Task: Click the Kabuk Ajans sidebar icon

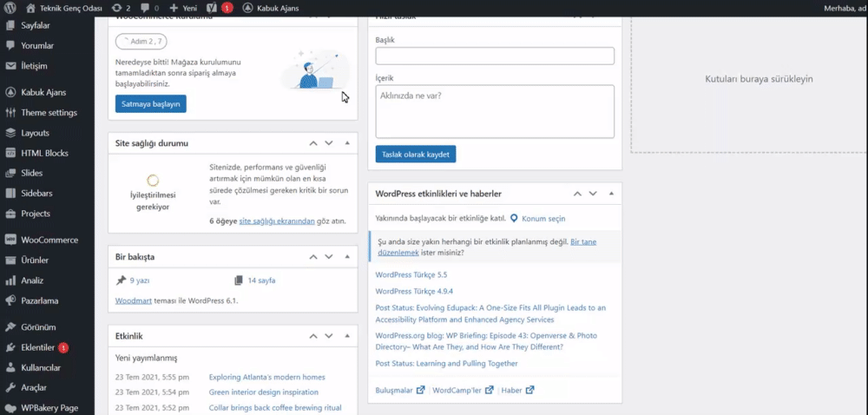Action: coord(10,92)
